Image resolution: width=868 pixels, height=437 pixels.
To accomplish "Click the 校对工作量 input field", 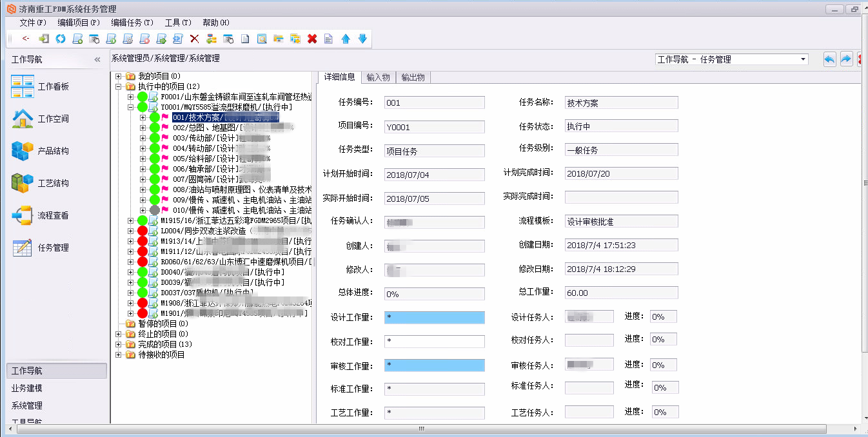I will (434, 341).
